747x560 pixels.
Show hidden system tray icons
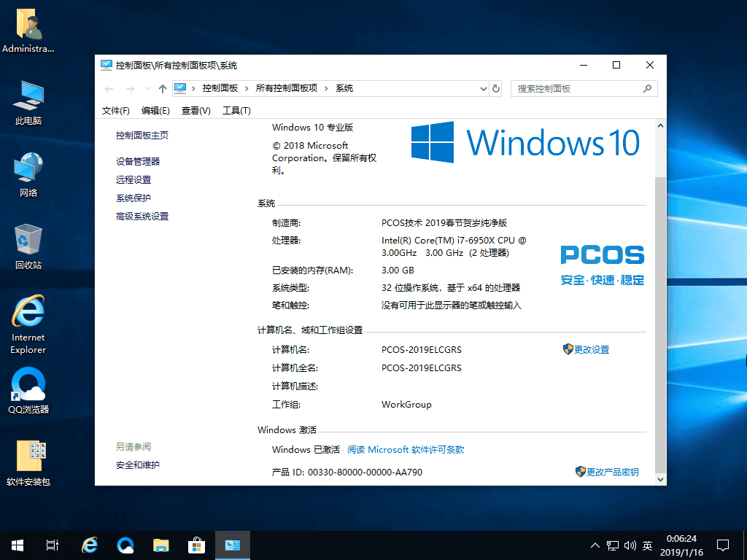[x=595, y=545]
